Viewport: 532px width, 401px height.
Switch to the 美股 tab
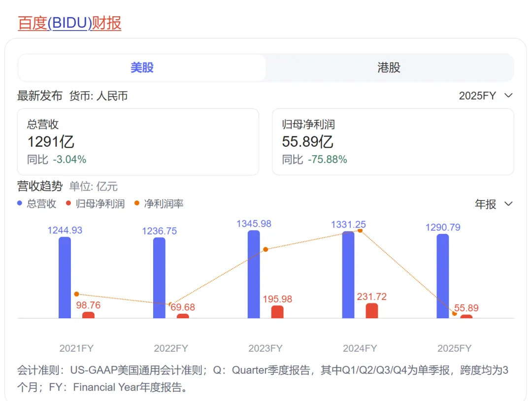[x=142, y=67]
